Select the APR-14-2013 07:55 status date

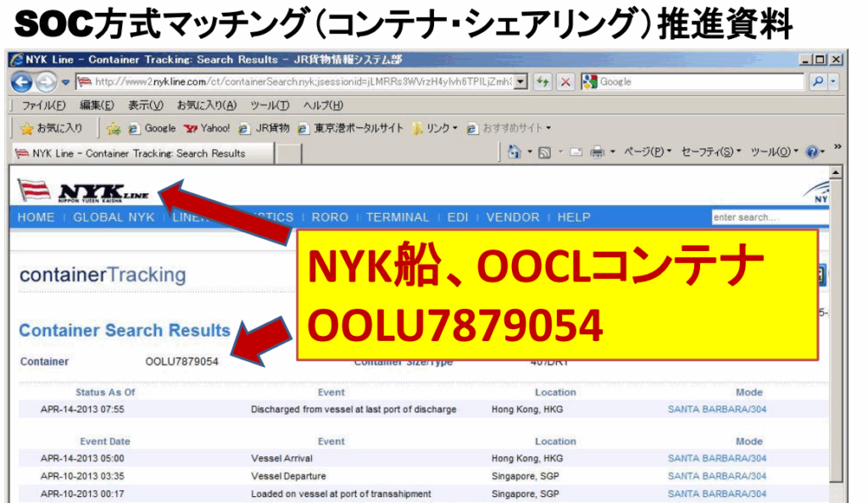(82, 410)
